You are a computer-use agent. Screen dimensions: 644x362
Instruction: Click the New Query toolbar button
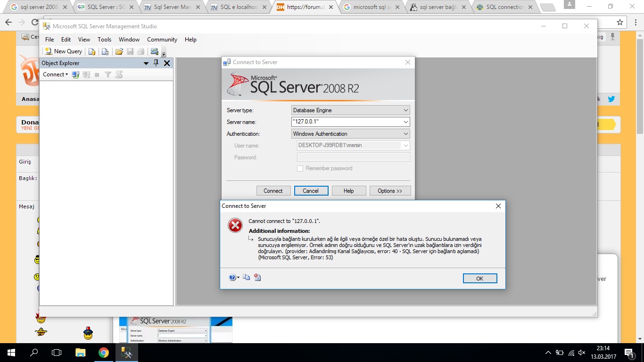coord(64,51)
